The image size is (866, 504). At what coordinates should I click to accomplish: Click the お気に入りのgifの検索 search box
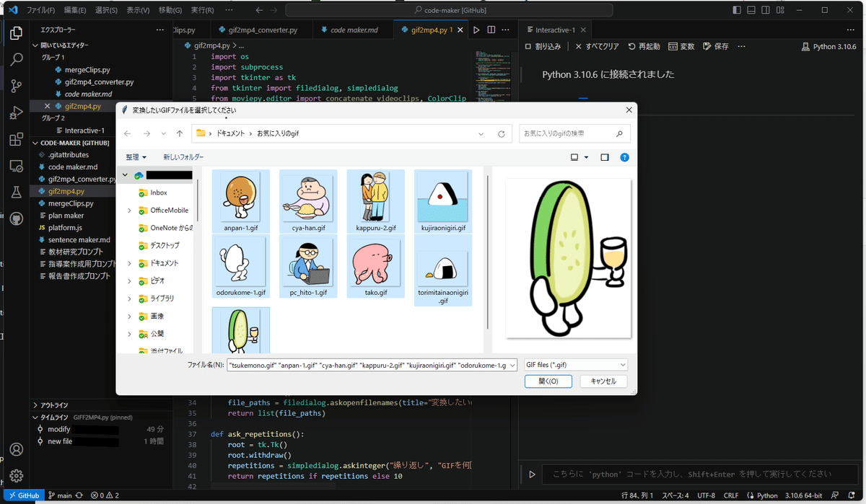click(574, 133)
